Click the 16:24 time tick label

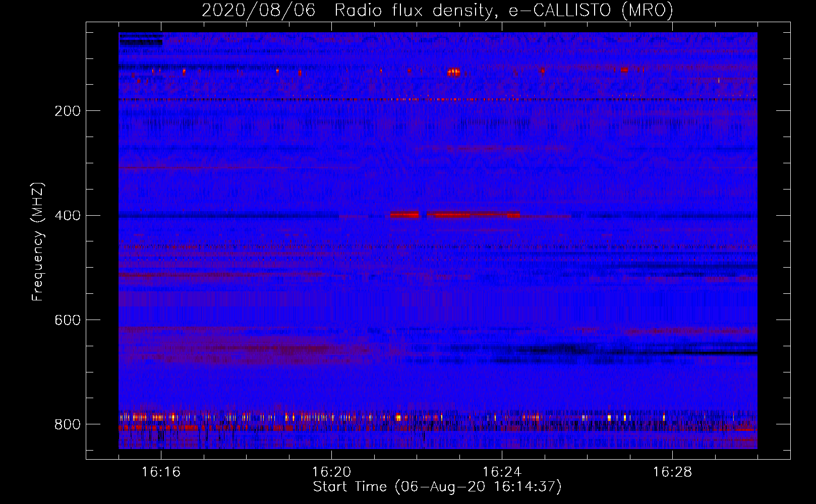502,472
